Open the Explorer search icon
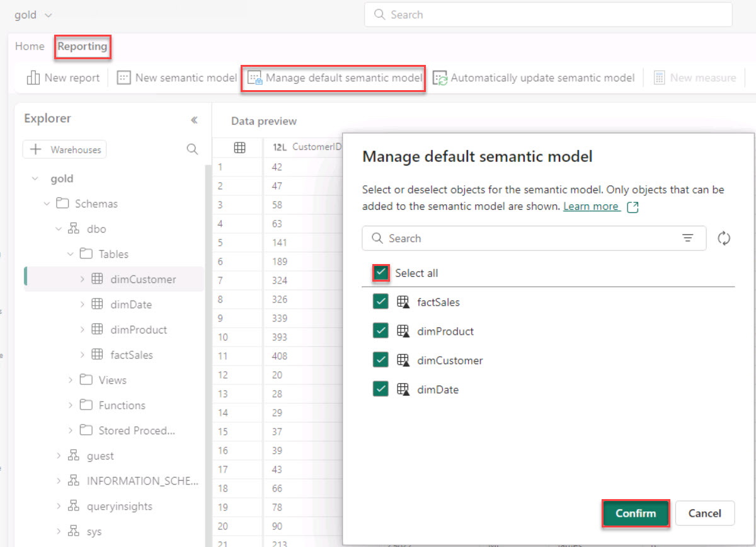The width and height of the screenshot is (756, 547). coord(192,149)
